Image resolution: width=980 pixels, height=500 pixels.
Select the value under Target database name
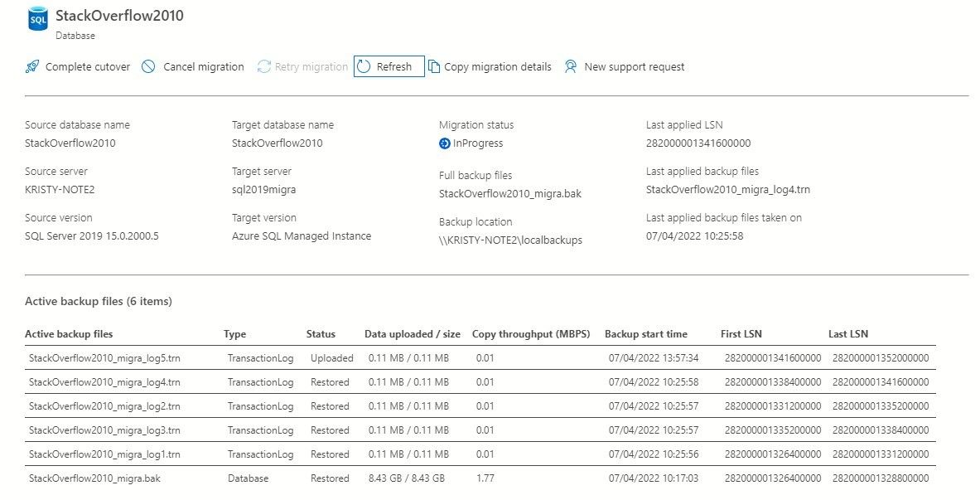point(277,143)
